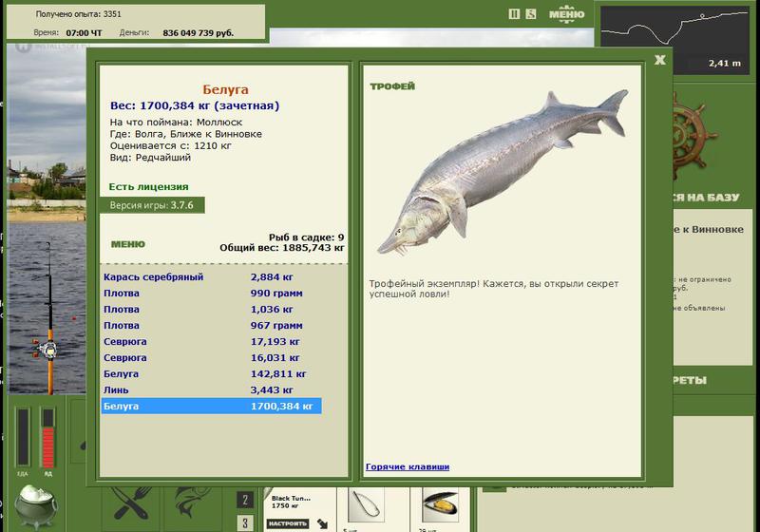
Task: Select the Black Tun... 1750 кг rod
Action: click(x=291, y=502)
